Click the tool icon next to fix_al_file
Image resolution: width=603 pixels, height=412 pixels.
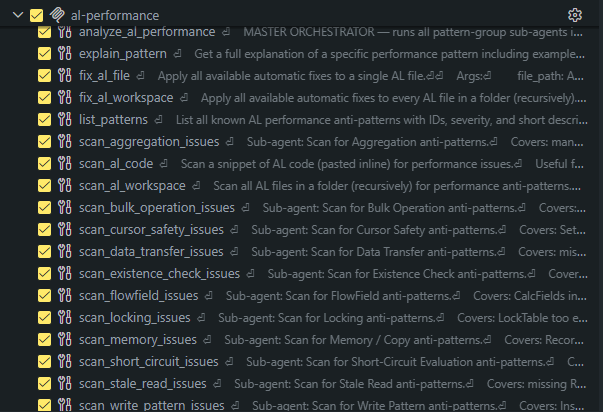[x=65, y=75]
